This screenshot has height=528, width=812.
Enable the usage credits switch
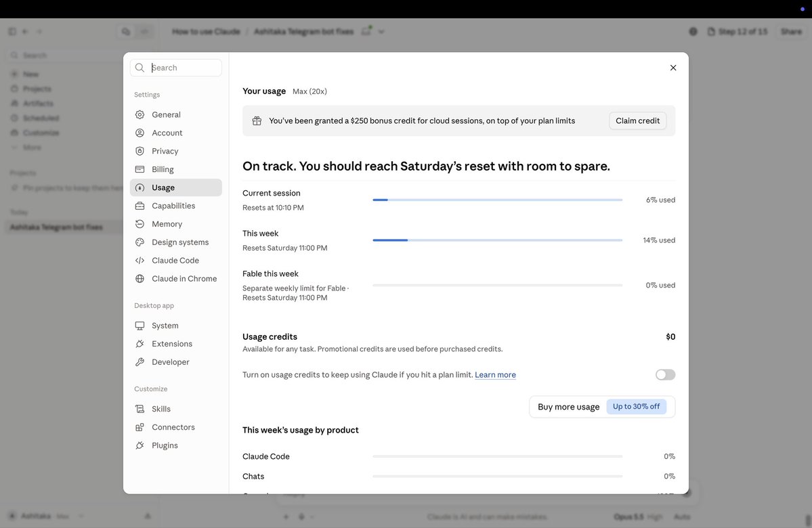click(666, 375)
